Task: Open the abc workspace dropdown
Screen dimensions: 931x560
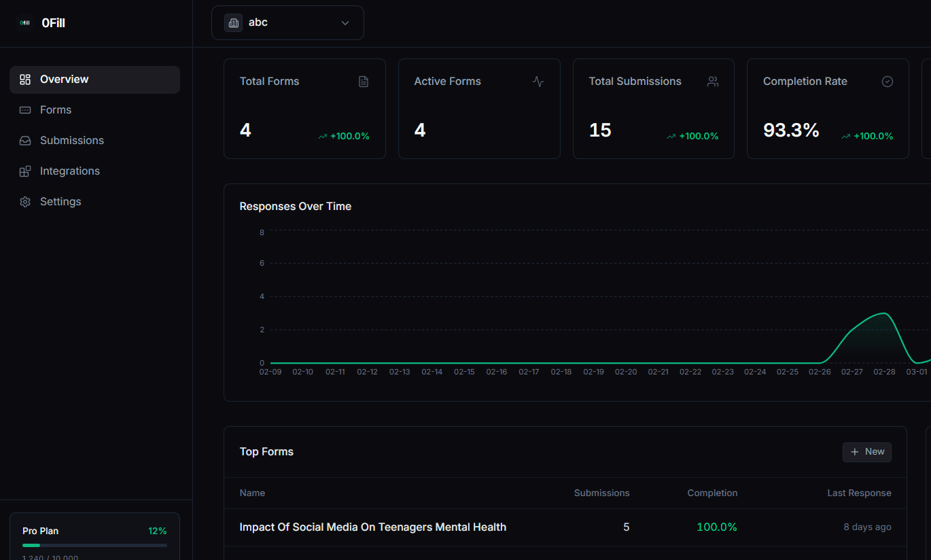Action: 287,22
